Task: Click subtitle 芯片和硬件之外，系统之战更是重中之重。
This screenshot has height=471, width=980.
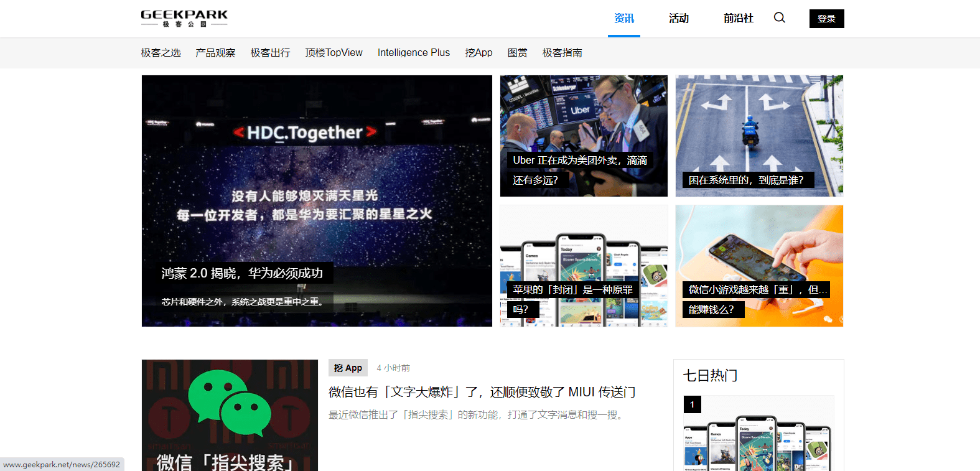Action: coord(243,302)
